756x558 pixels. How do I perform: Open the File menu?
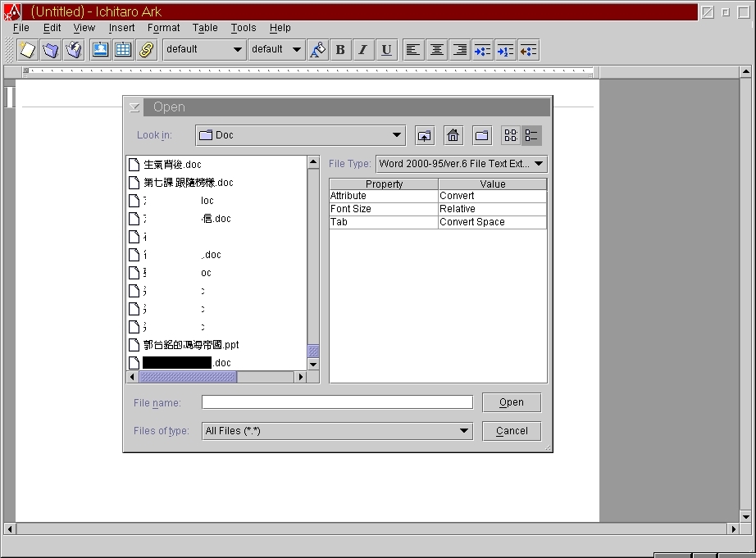tap(21, 28)
